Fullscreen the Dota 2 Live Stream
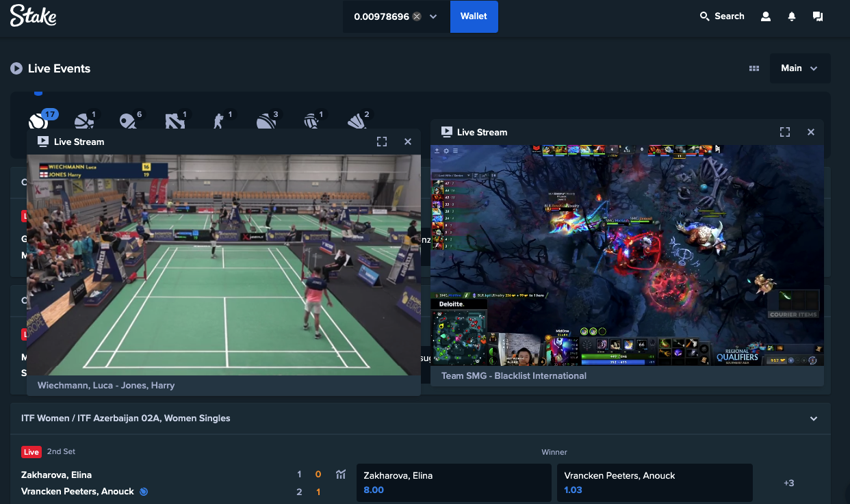Screen dimensions: 850x504 (785, 132)
